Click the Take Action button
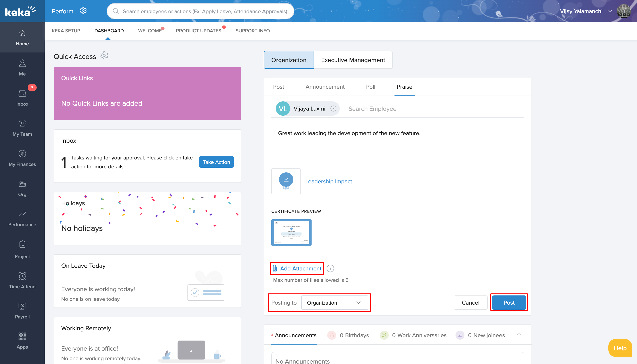Image resolution: width=637 pixels, height=364 pixels. (216, 162)
